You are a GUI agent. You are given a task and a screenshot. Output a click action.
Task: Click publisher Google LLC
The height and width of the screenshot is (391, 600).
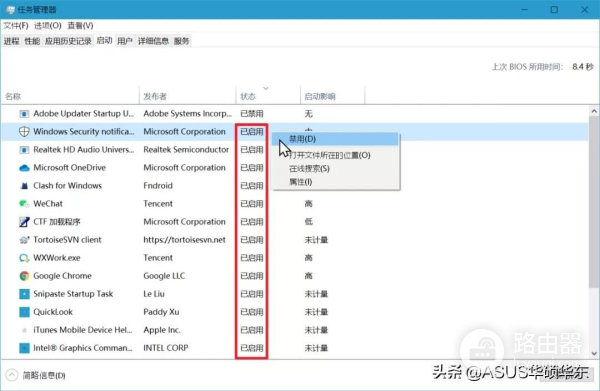(164, 276)
